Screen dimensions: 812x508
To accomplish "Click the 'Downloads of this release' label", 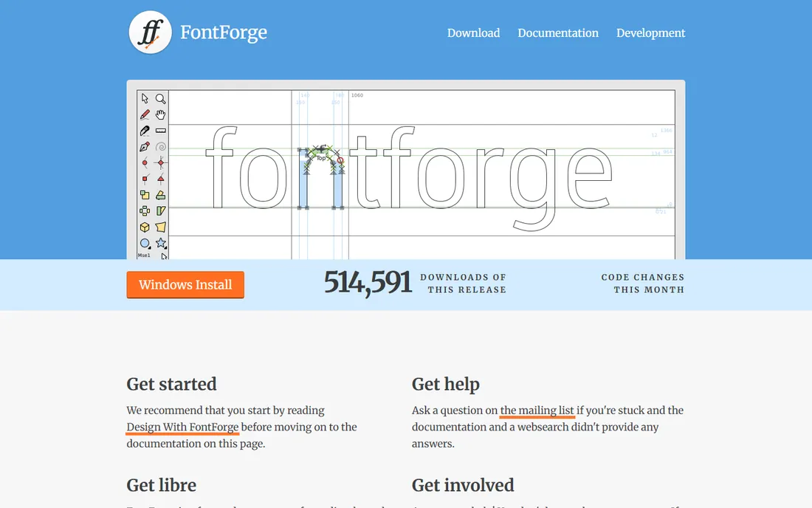I will (463, 284).
